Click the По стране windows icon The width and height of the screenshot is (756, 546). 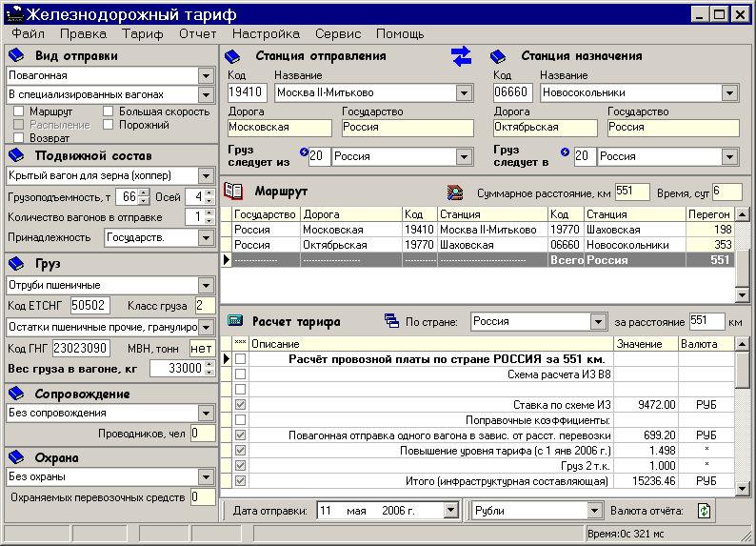coord(391,321)
